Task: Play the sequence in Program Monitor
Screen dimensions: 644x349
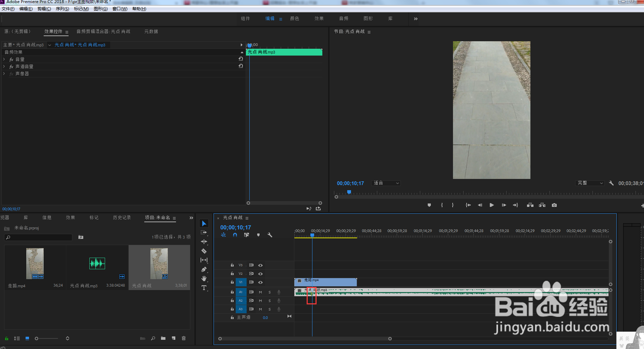Action: [492, 205]
